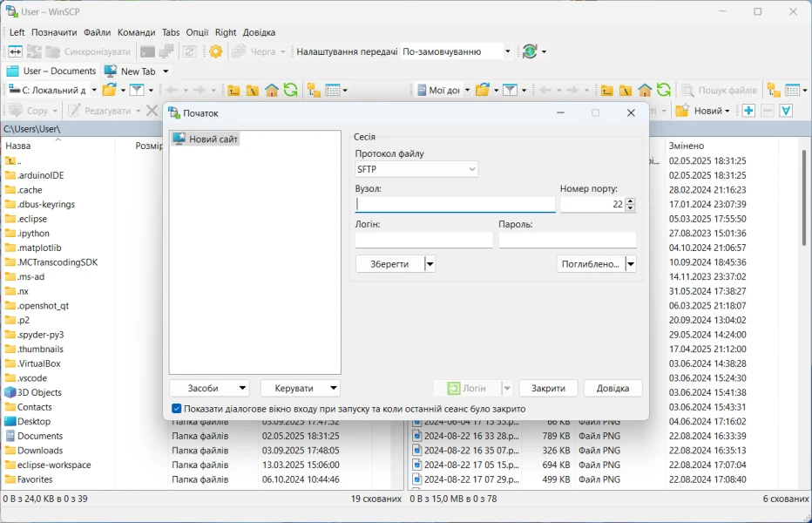
Task: Open the Right menu
Action: point(226,32)
